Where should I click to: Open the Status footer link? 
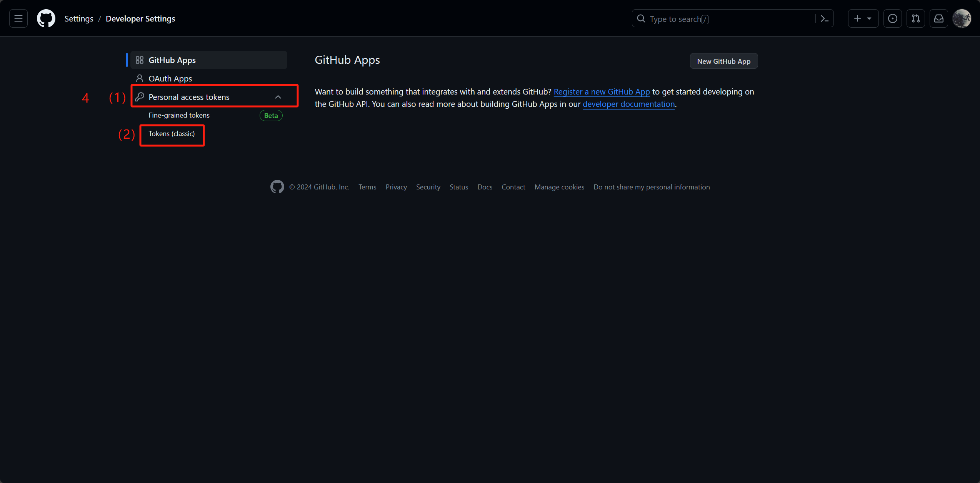[459, 187]
